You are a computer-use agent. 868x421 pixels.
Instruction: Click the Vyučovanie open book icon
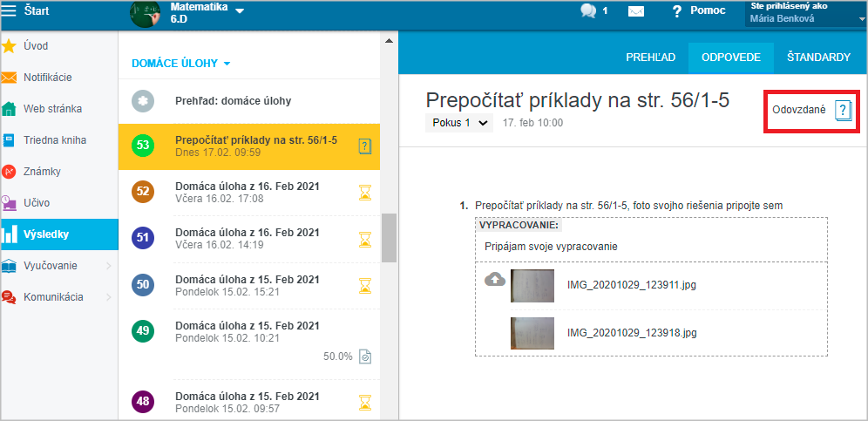(x=9, y=266)
